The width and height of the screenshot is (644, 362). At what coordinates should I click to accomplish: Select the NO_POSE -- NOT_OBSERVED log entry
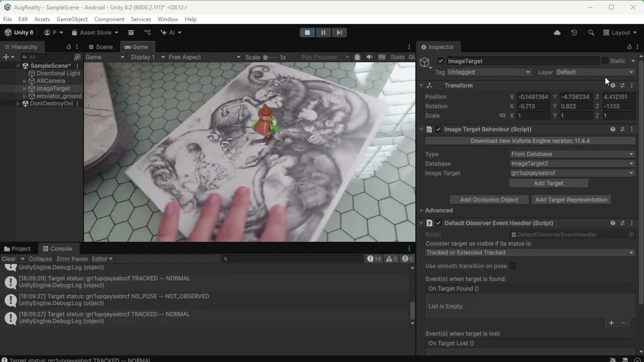click(x=206, y=300)
